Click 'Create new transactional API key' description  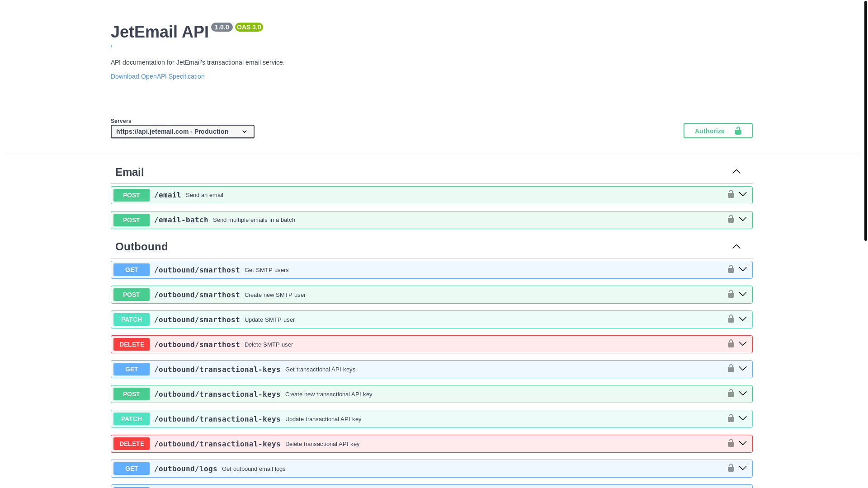coord(329,394)
